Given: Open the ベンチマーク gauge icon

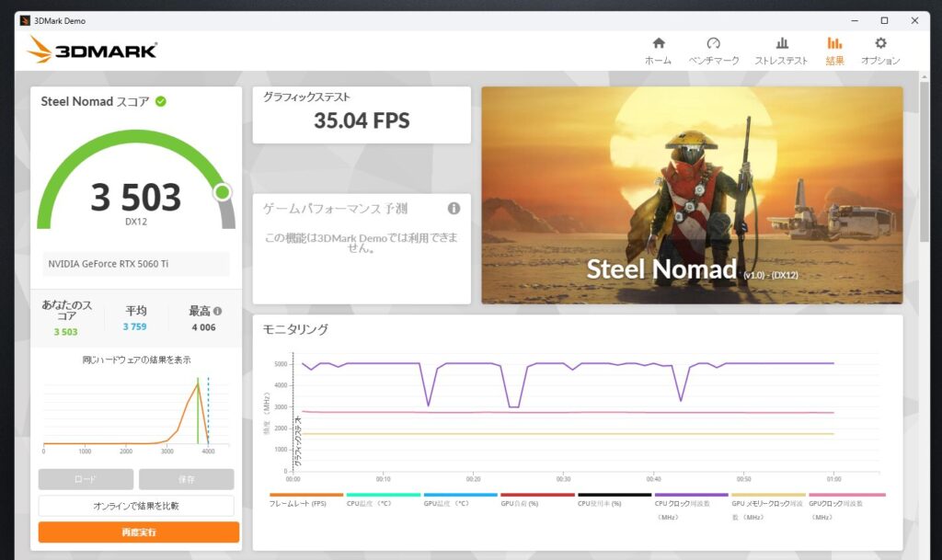Looking at the screenshot, I should [713, 44].
